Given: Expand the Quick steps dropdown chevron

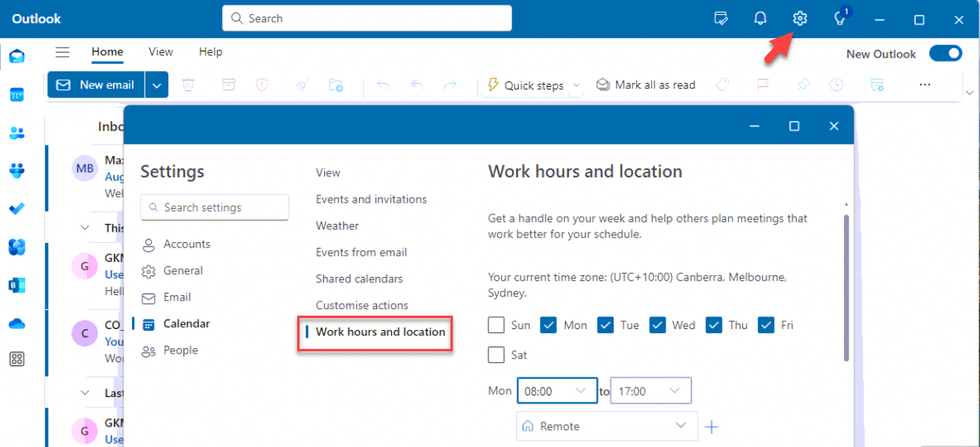Looking at the screenshot, I should click(x=576, y=85).
